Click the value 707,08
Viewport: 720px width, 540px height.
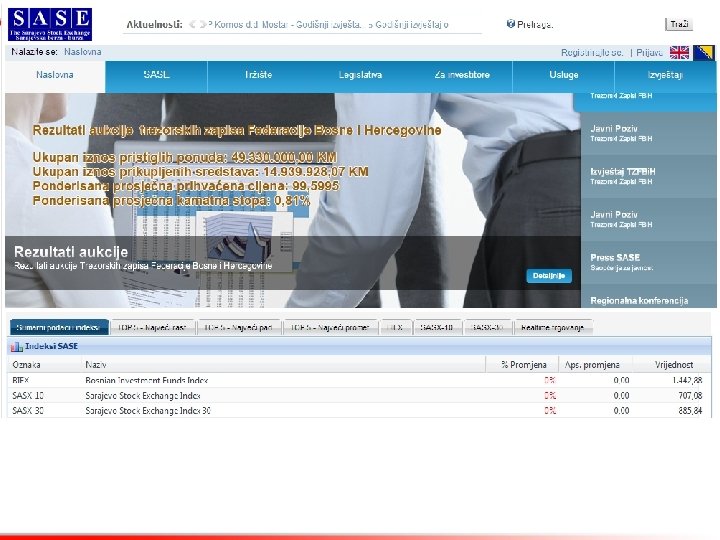(x=690, y=395)
